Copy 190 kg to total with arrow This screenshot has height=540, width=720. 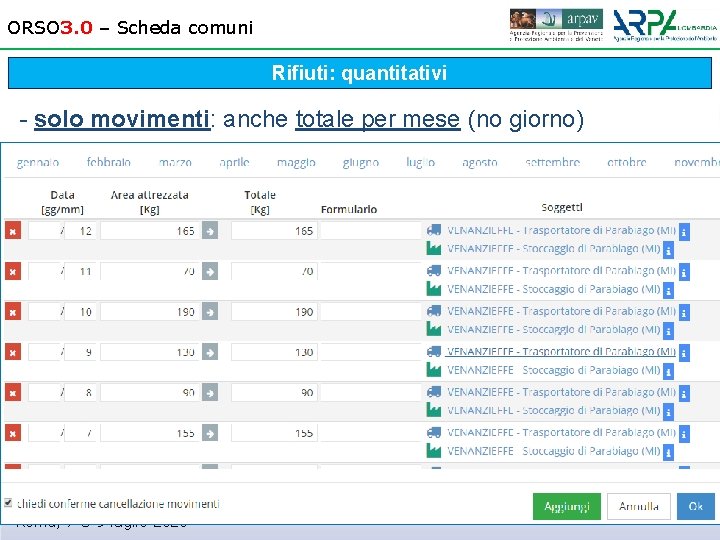[210, 312]
